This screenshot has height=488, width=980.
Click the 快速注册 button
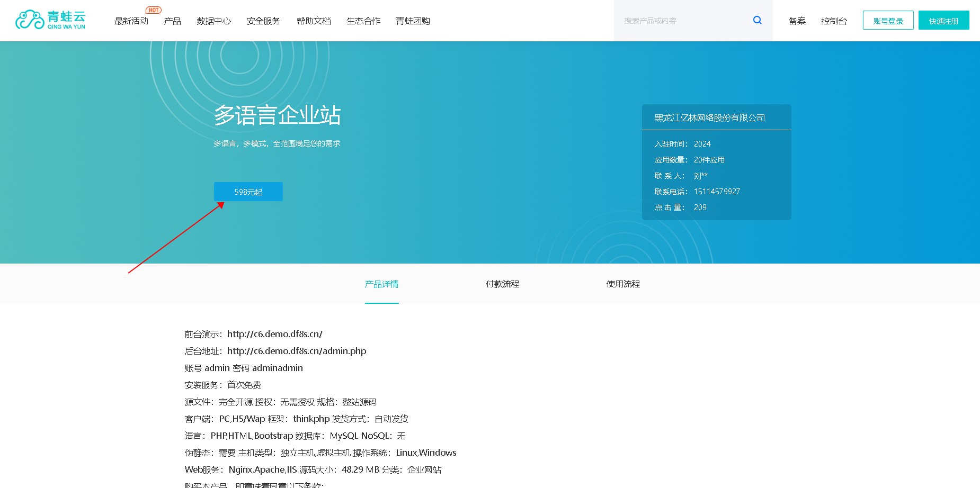click(944, 20)
